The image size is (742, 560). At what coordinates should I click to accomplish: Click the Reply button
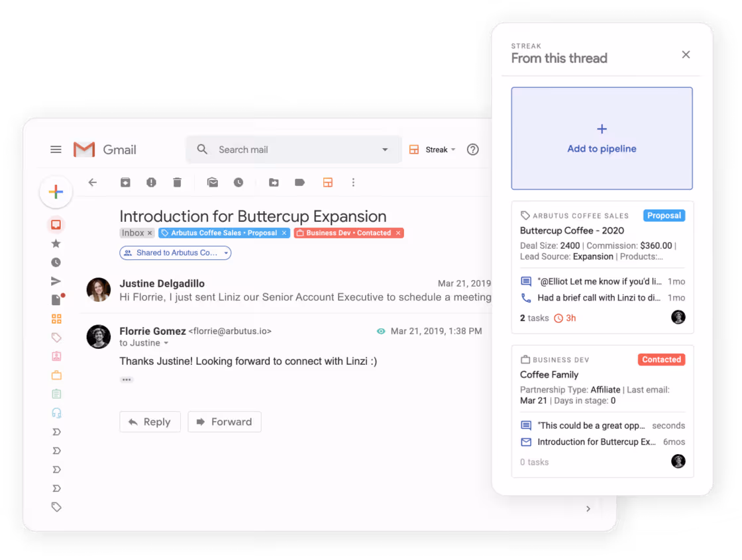tap(150, 422)
